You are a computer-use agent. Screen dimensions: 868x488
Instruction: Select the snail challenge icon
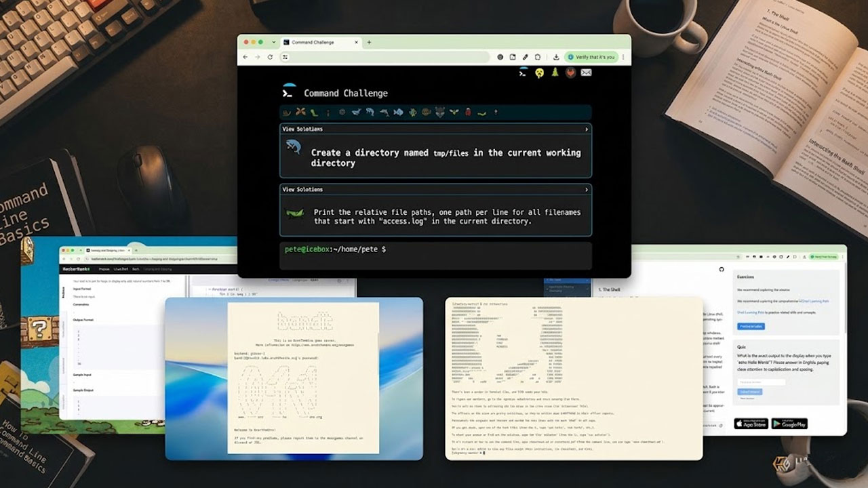click(x=287, y=113)
